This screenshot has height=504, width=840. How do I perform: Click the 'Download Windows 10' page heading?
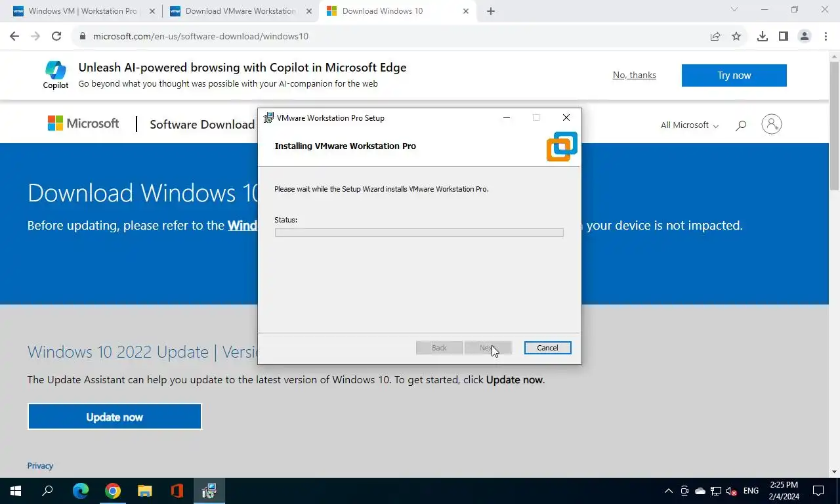pyautogui.click(x=142, y=192)
